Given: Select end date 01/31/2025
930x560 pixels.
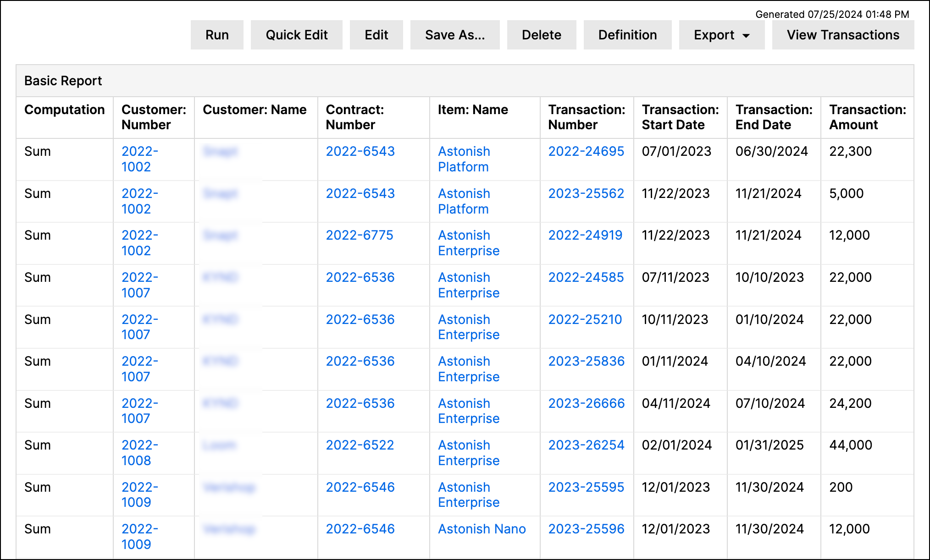Looking at the screenshot, I should [769, 445].
